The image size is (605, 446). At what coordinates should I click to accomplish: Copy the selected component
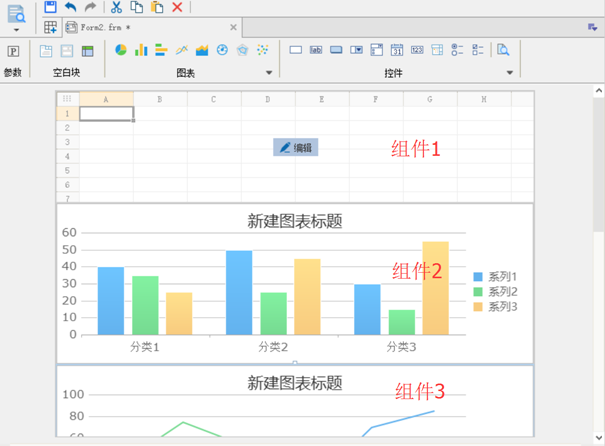click(137, 7)
